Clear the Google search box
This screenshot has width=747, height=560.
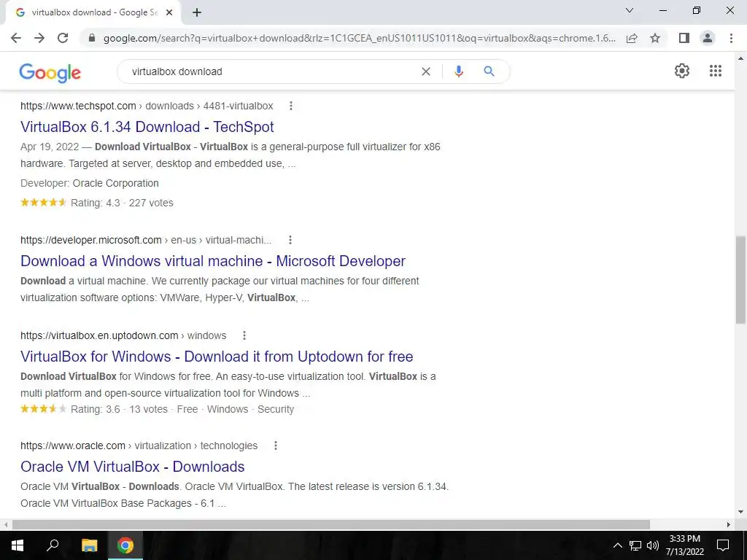426,71
